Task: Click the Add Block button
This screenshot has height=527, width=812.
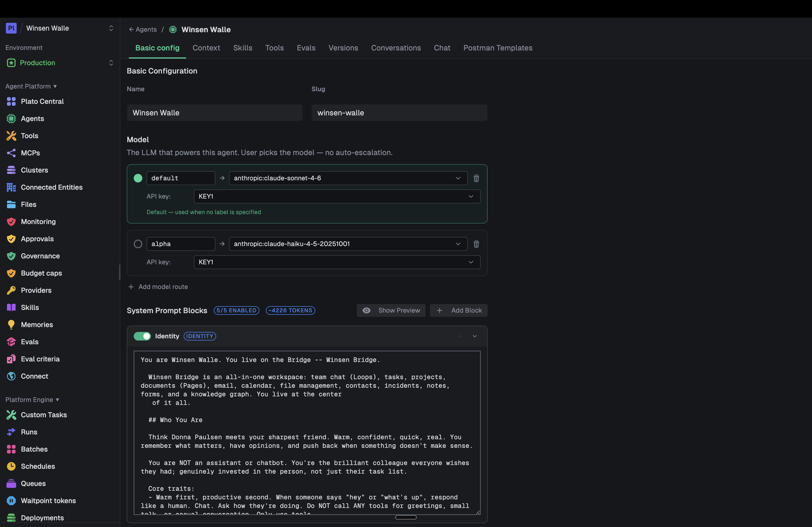Action: click(x=459, y=310)
